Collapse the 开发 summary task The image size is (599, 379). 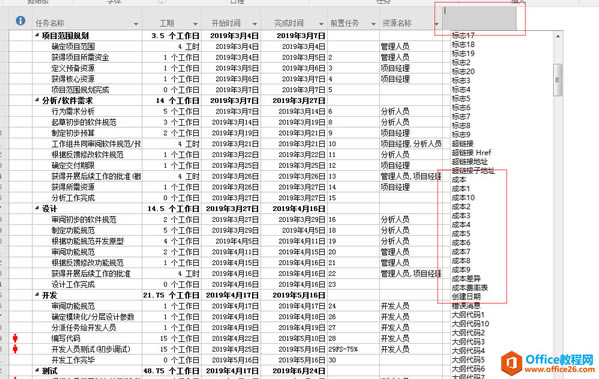coord(37,295)
